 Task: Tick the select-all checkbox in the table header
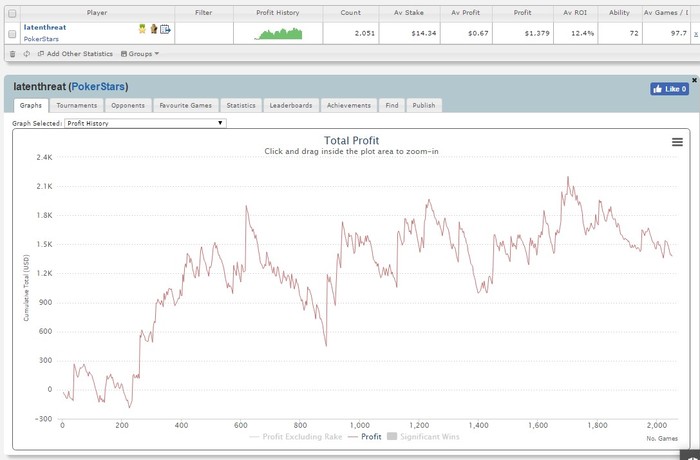(12, 13)
